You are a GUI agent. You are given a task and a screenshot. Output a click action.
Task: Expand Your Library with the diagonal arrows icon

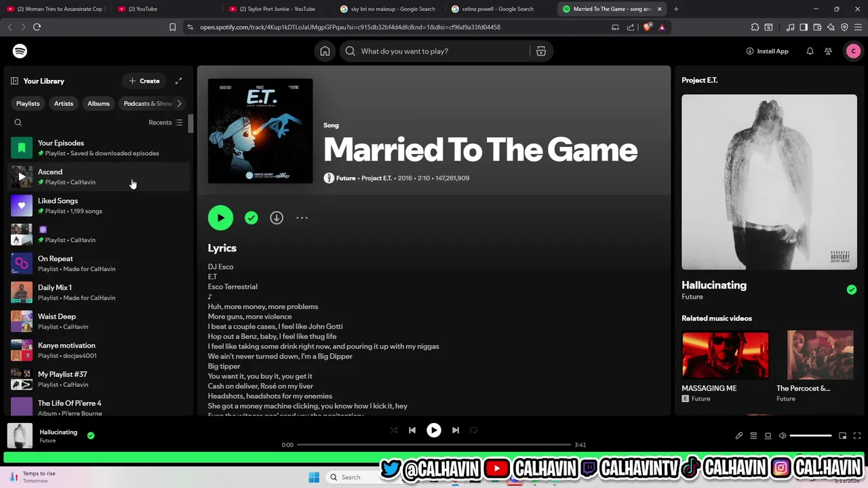coord(178,81)
